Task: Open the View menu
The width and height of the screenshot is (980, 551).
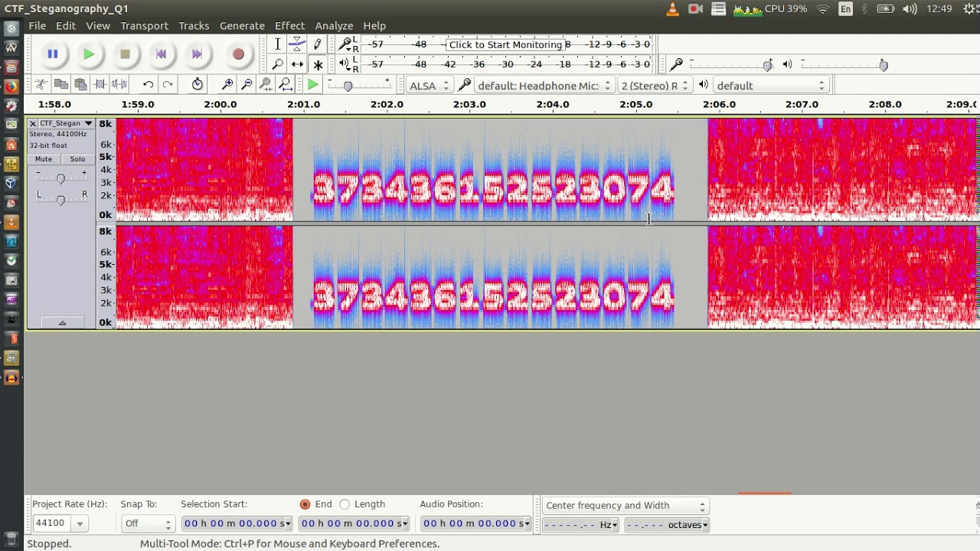Action: click(98, 25)
